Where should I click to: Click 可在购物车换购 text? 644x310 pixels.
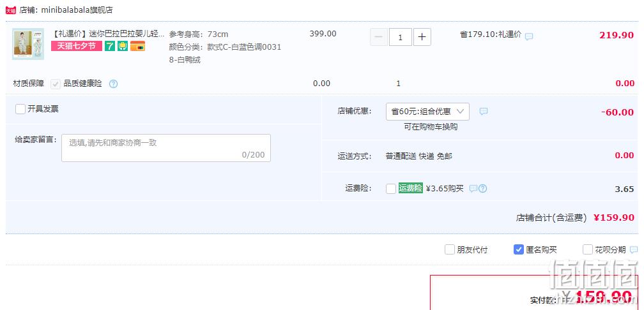(x=431, y=127)
